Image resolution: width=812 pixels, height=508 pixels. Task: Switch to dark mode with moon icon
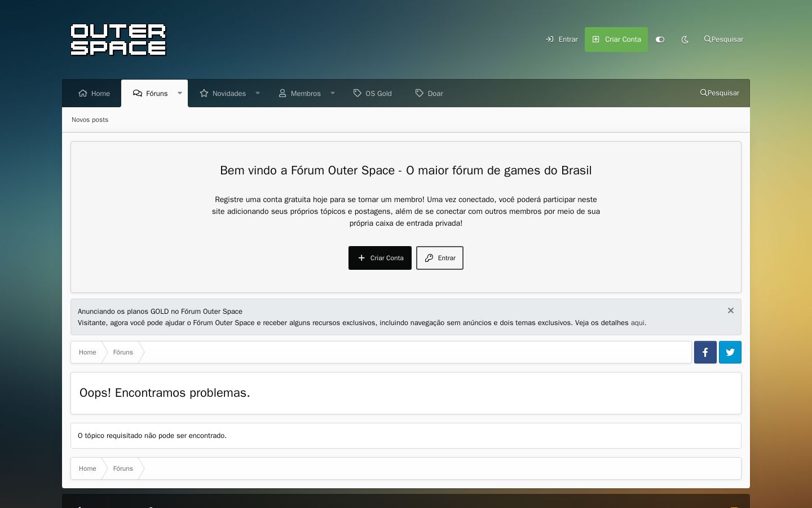[x=685, y=40]
